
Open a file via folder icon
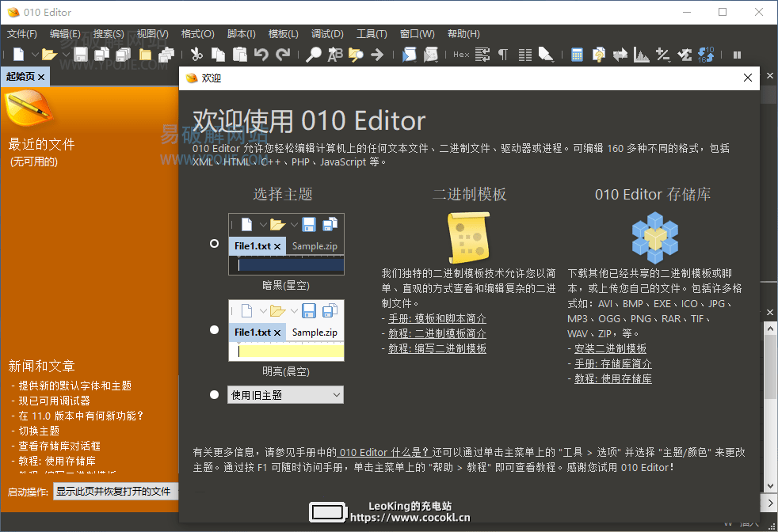49,54
